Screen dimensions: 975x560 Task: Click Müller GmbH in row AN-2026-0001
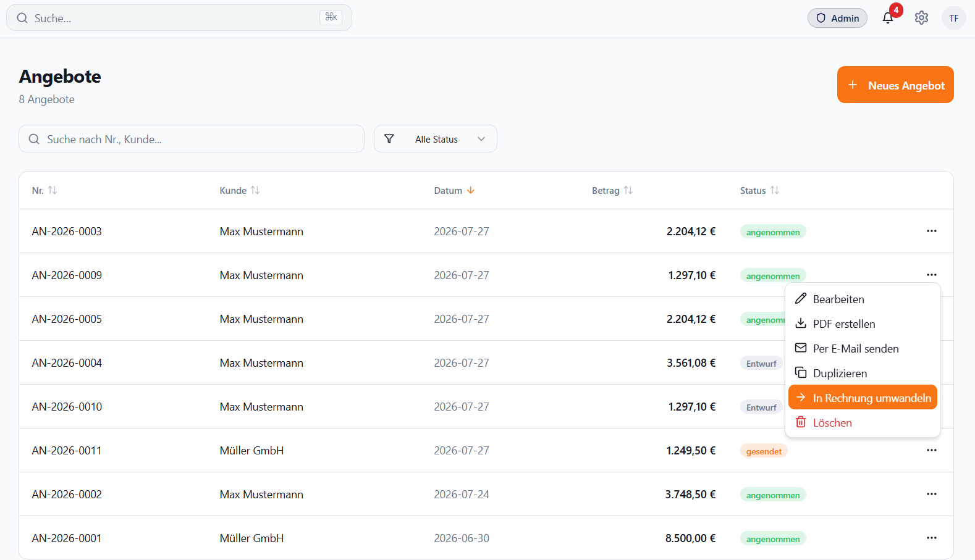coord(251,538)
